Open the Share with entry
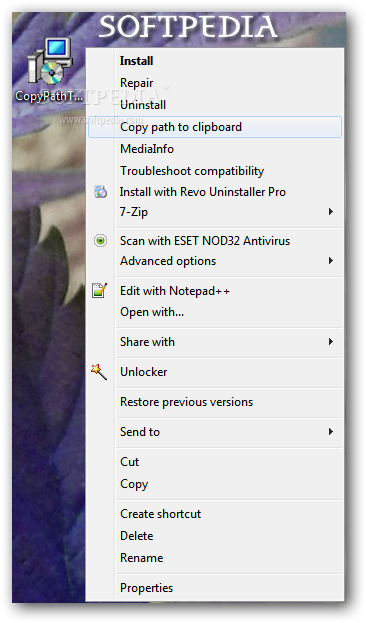The height and width of the screenshot is (623, 366). tap(215, 342)
